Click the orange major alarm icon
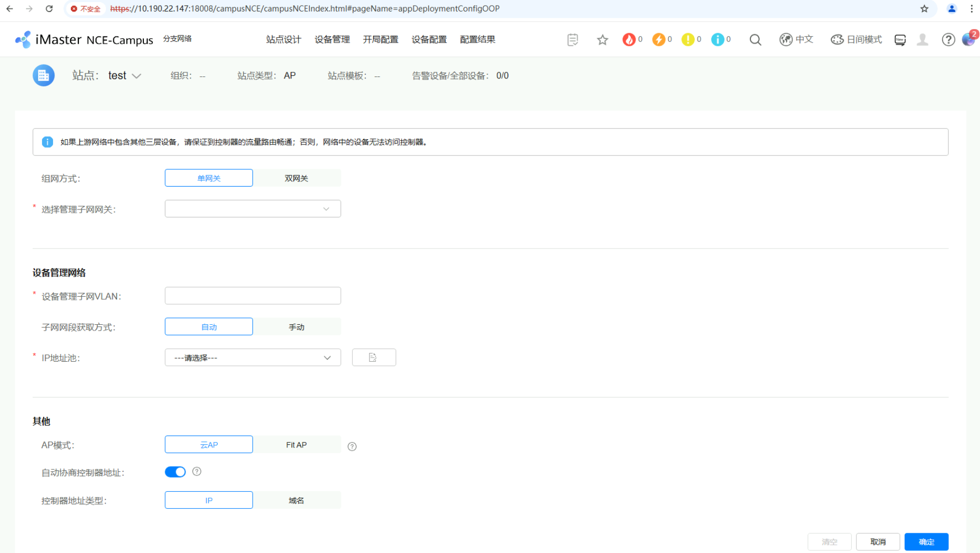Viewport: 980px width, 553px height. click(x=658, y=39)
